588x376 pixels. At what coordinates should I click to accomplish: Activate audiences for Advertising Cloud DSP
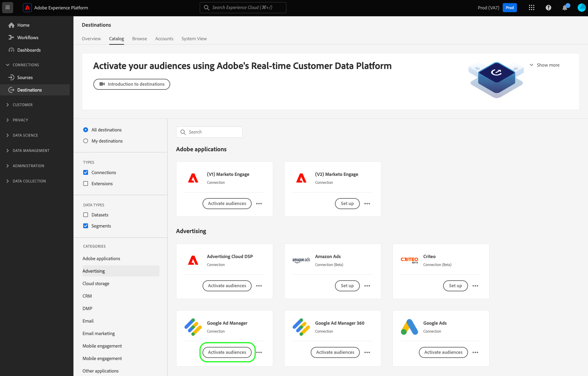coord(227,286)
